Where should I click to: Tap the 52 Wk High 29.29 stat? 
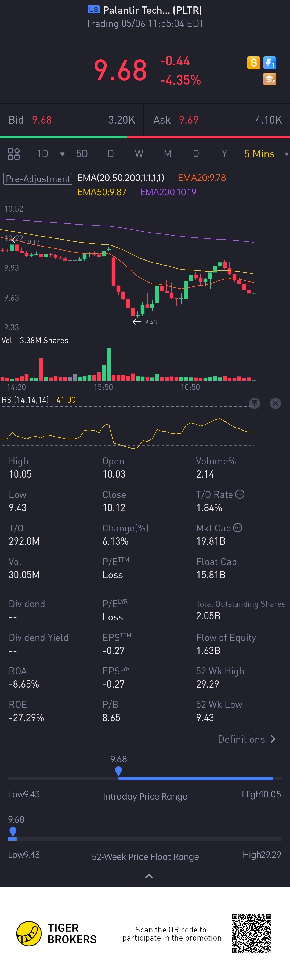220,677
